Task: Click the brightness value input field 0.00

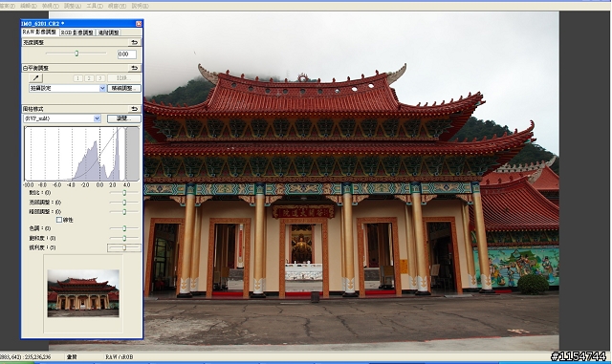Action: [127, 54]
